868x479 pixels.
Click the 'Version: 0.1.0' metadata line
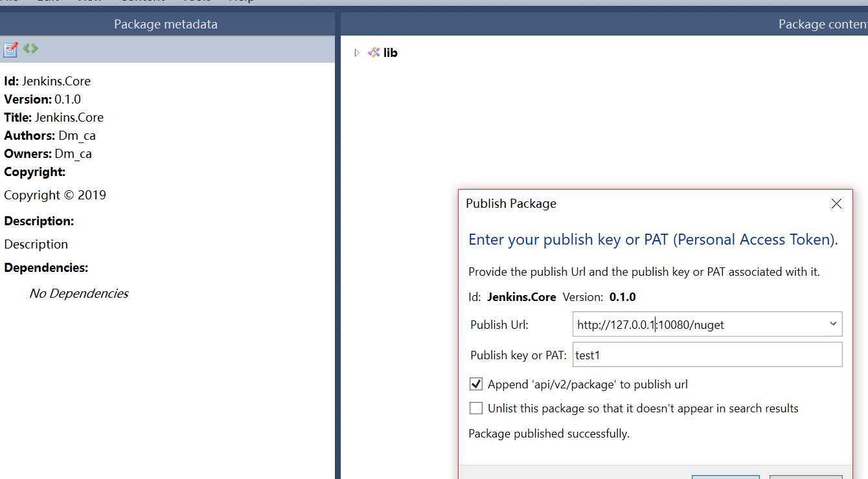tap(43, 100)
